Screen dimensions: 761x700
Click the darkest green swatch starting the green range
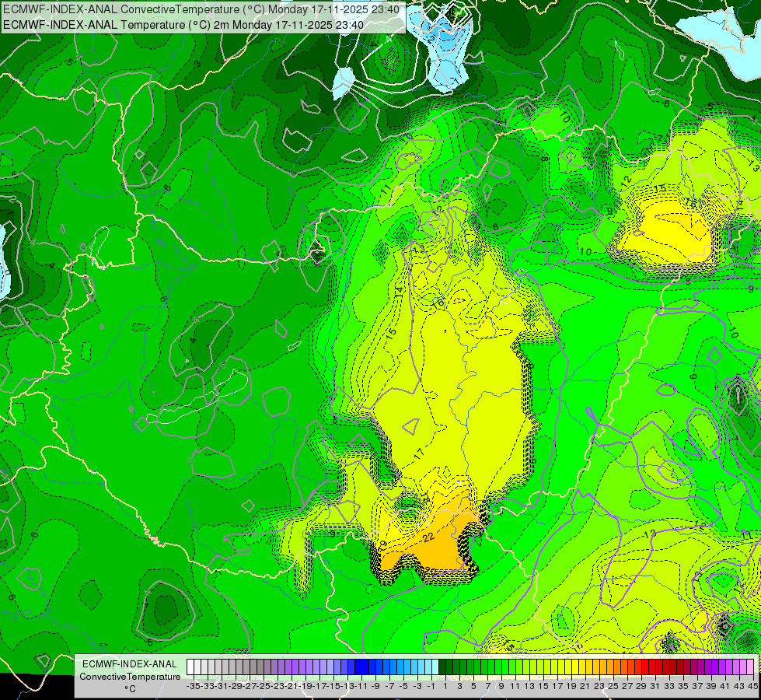442,667
